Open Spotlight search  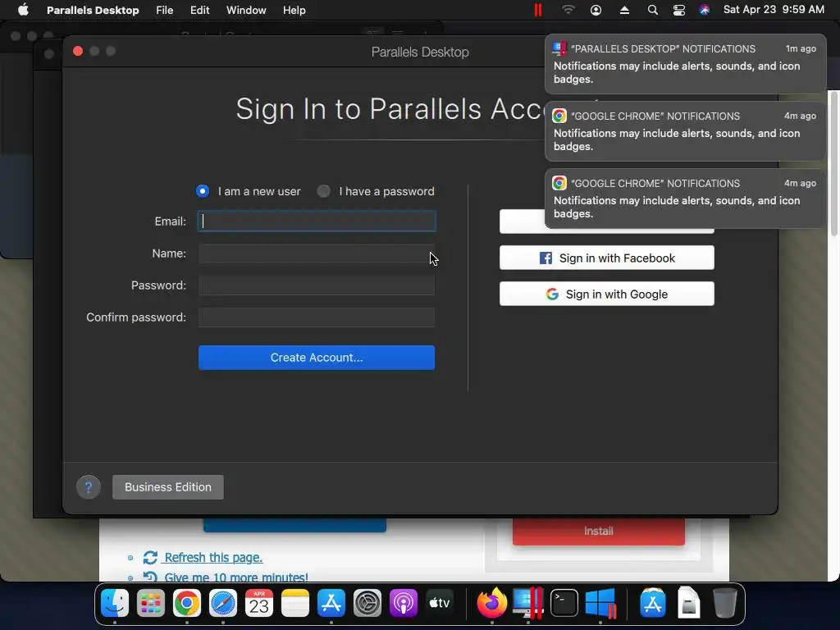[x=652, y=10]
